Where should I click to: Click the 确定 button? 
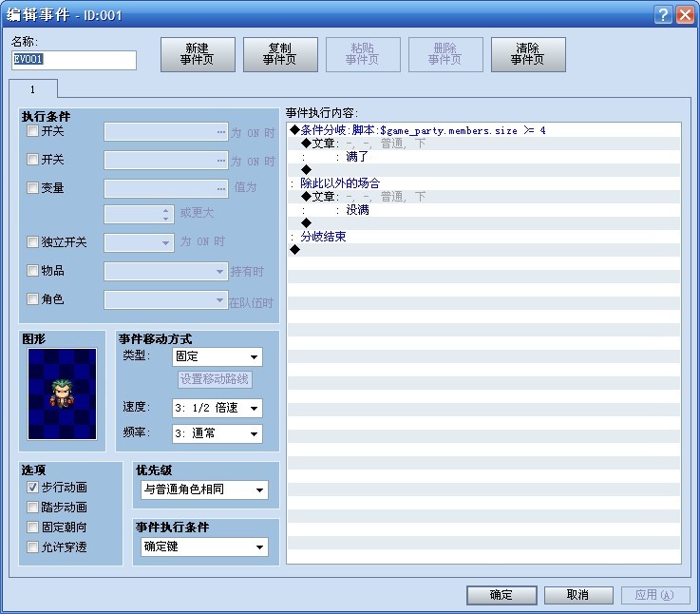501,595
